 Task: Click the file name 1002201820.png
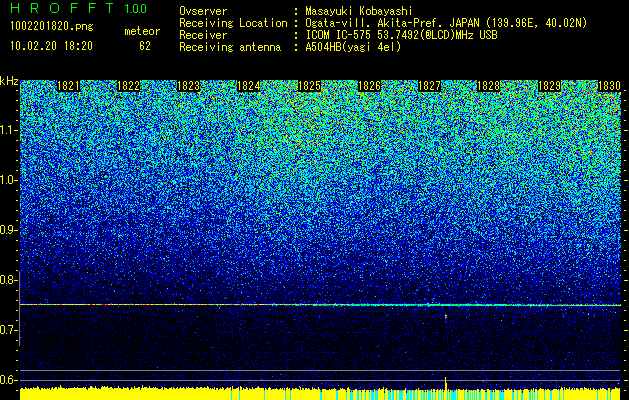point(52,26)
